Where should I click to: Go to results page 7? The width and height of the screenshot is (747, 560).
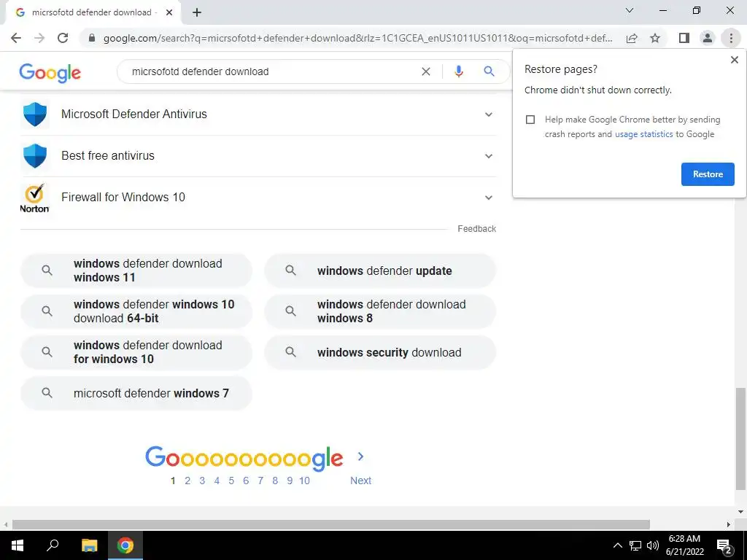tap(260, 481)
